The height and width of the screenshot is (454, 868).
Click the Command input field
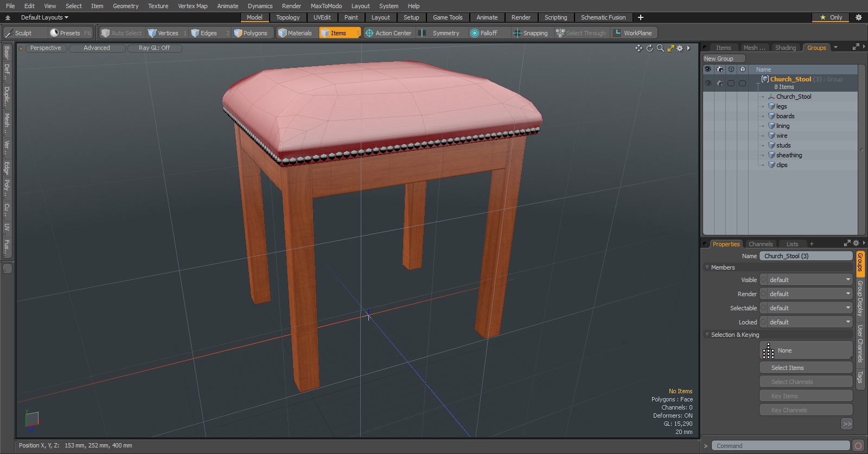tap(780, 446)
